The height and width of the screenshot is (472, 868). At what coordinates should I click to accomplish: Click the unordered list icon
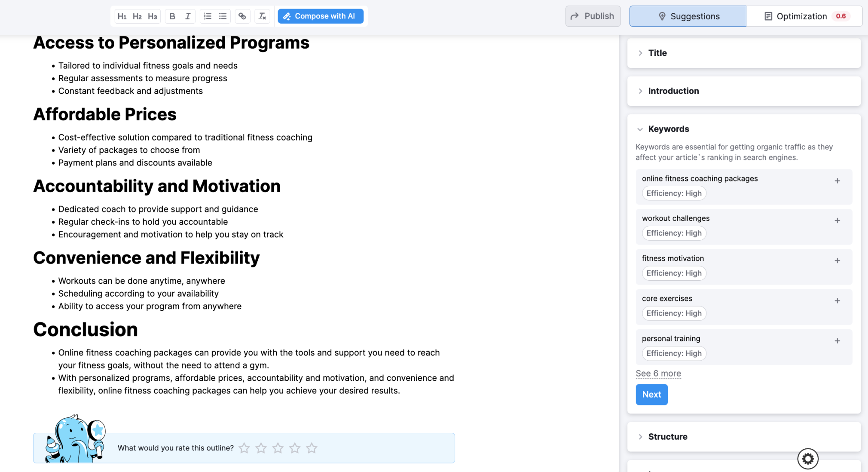[x=223, y=16]
